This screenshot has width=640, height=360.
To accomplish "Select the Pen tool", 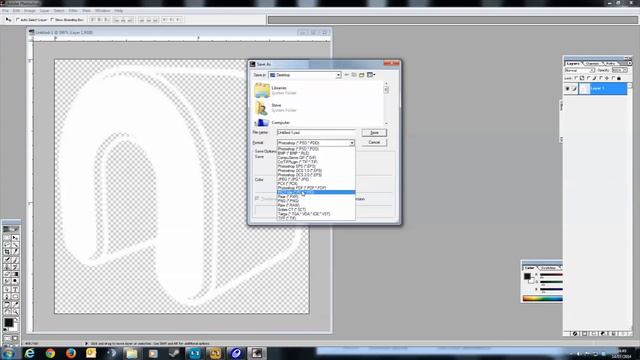I will (7, 296).
